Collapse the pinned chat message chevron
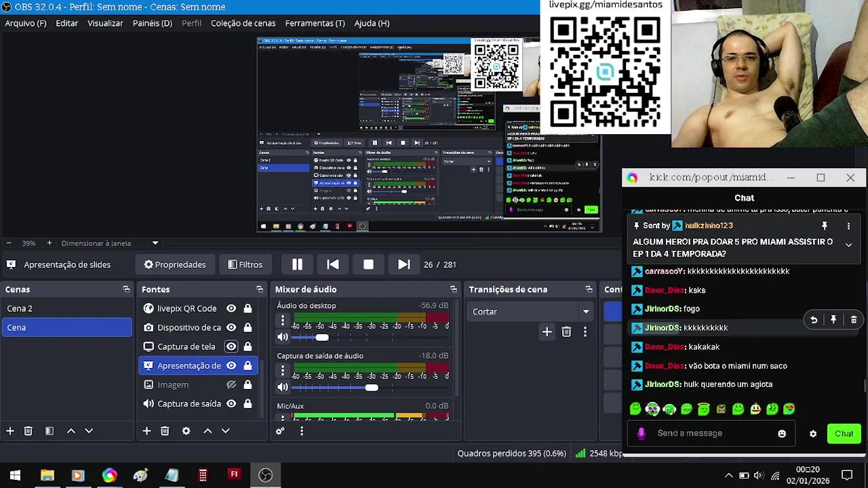868x488 pixels. click(848, 244)
